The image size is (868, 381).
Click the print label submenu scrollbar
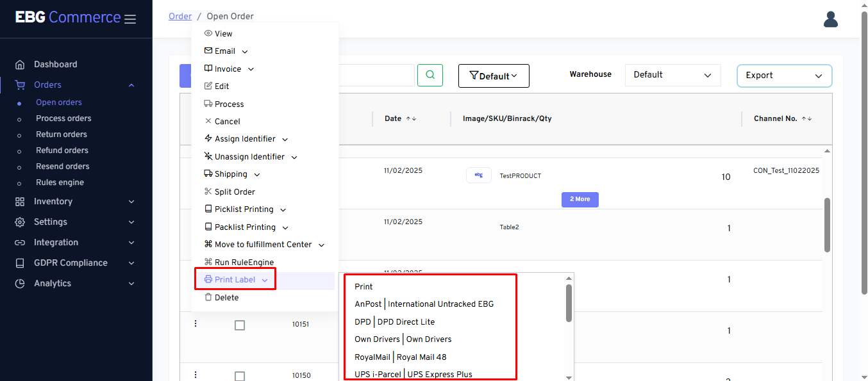click(569, 303)
